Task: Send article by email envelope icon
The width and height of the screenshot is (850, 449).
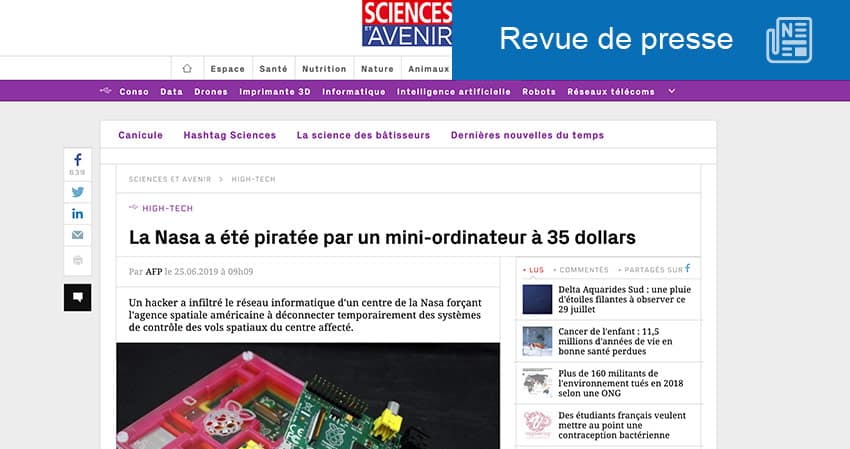Action: pyautogui.click(x=78, y=235)
